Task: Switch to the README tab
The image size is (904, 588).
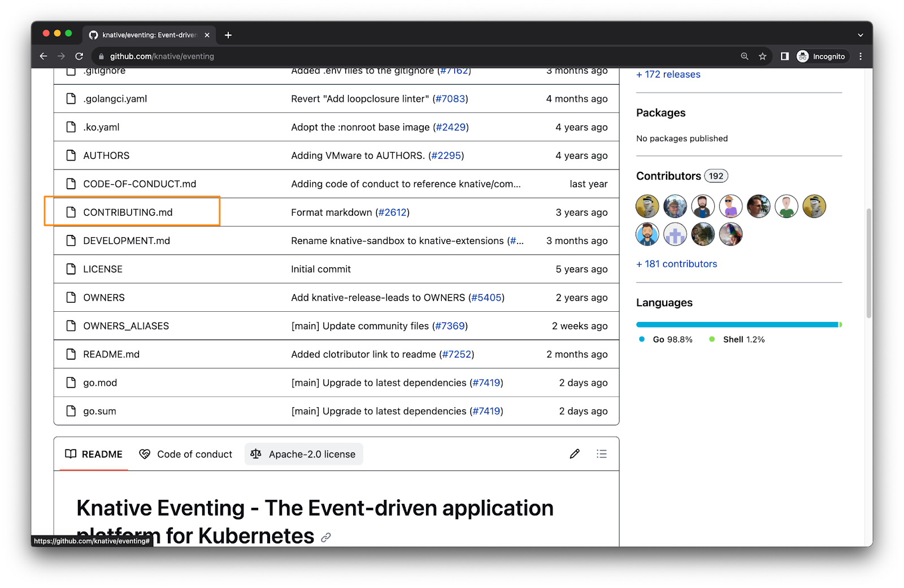Action: click(94, 454)
